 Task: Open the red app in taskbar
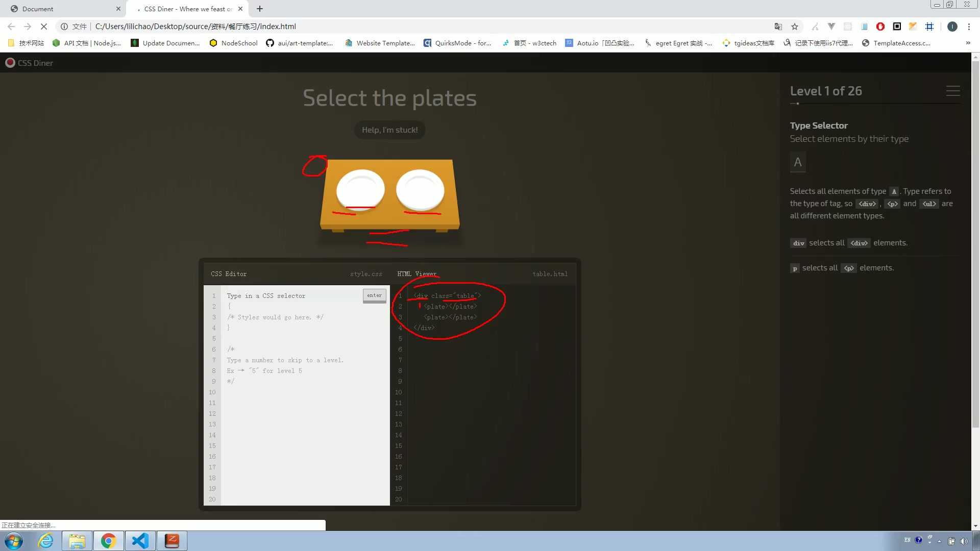pos(172,541)
